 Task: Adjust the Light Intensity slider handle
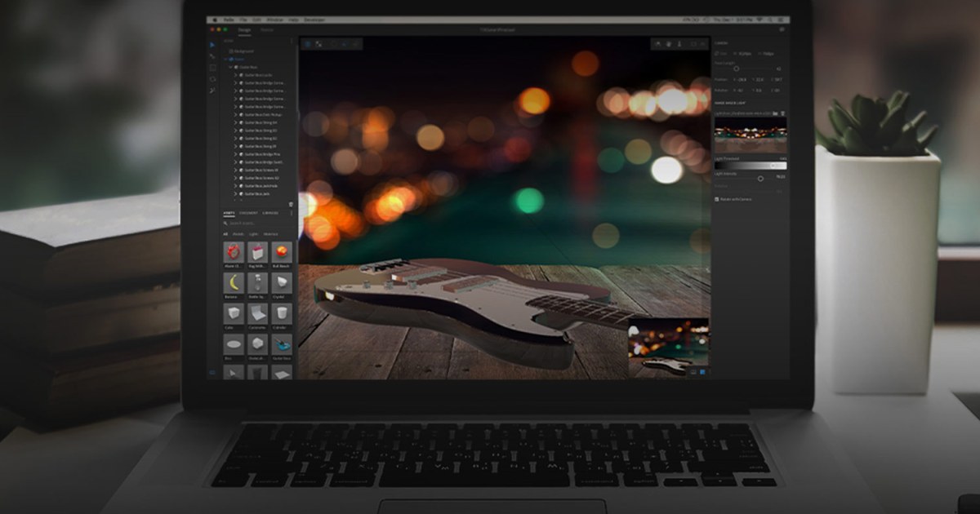point(760,178)
